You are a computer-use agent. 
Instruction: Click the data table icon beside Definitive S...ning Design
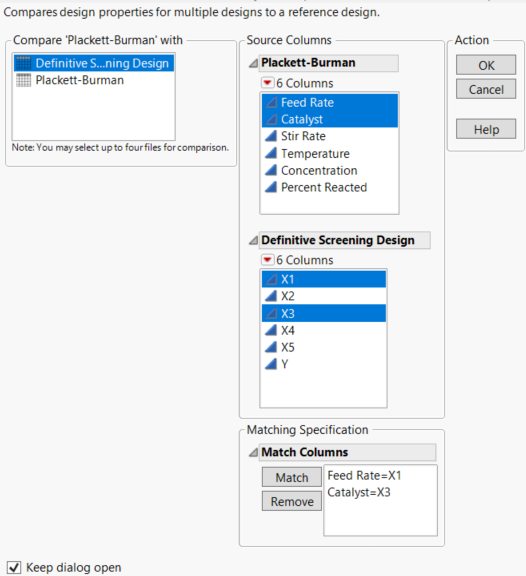coord(24,63)
